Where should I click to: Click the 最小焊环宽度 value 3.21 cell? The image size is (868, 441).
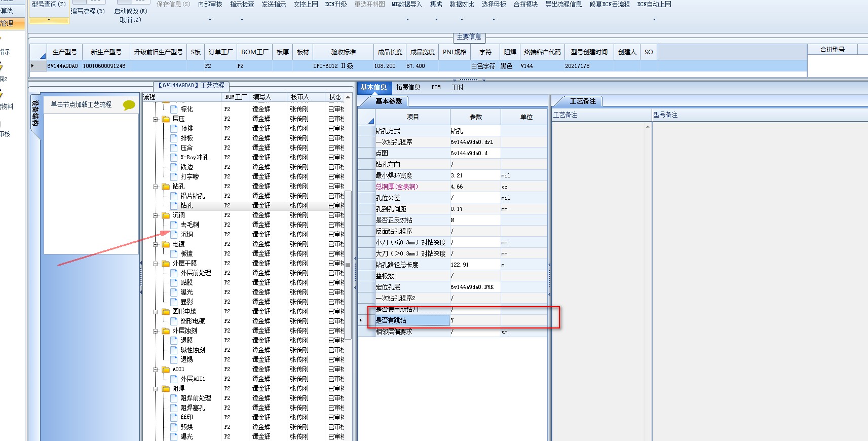475,175
